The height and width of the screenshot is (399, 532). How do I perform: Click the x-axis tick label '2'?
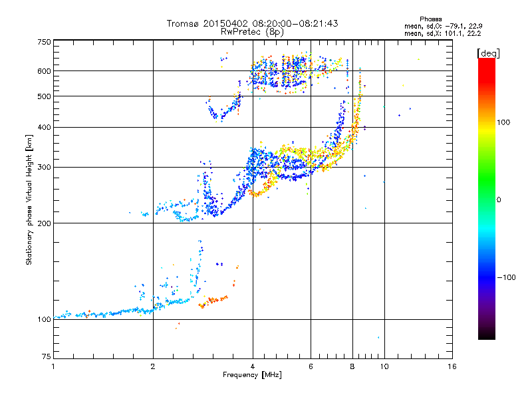pyautogui.click(x=153, y=366)
